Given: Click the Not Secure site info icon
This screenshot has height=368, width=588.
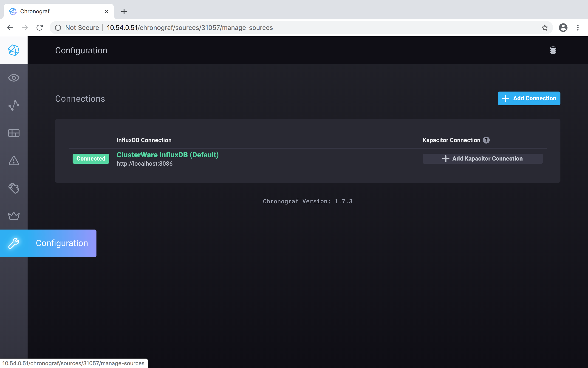Looking at the screenshot, I should click(x=58, y=28).
